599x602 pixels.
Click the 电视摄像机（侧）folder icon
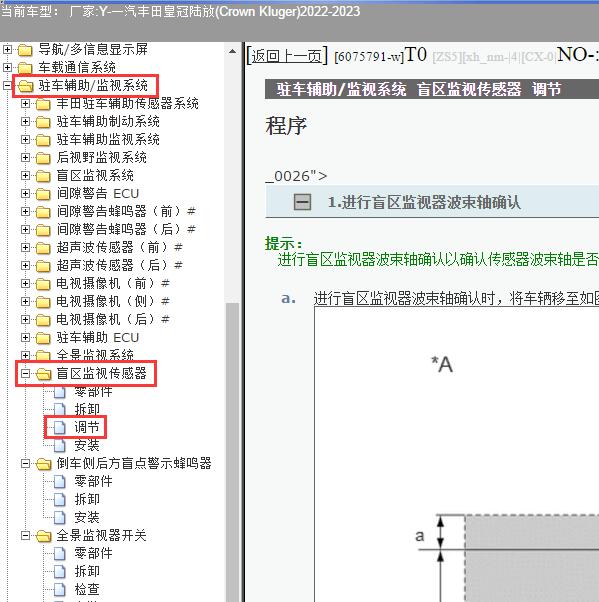43,302
